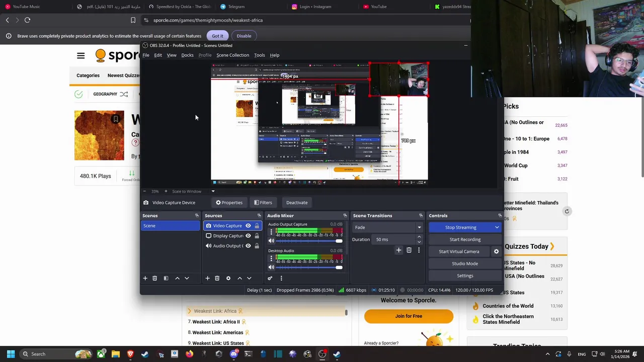Toggle lock on Display Capture source
Image resolution: width=644 pixels, height=362 pixels.
pyautogui.click(x=257, y=236)
